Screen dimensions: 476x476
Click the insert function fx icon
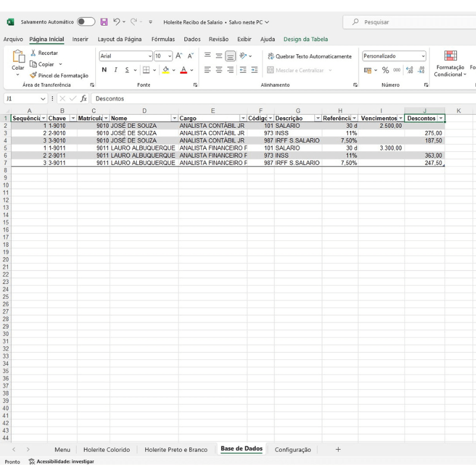(x=84, y=99)
